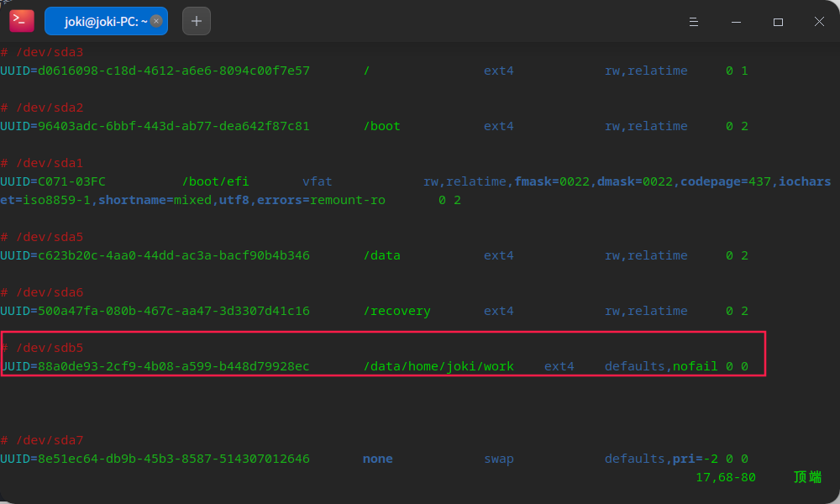Click the comment '# /dev/sdb5'
The height and width of the screenshot is (504, 840).
(x=42, y=348)
